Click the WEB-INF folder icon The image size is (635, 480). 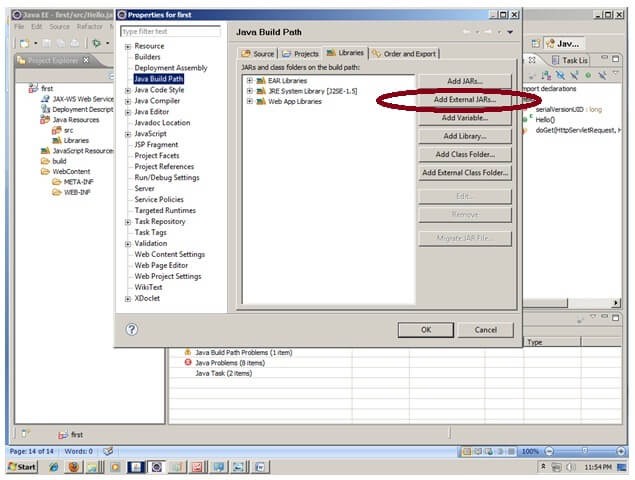click(x=56, y=192)
